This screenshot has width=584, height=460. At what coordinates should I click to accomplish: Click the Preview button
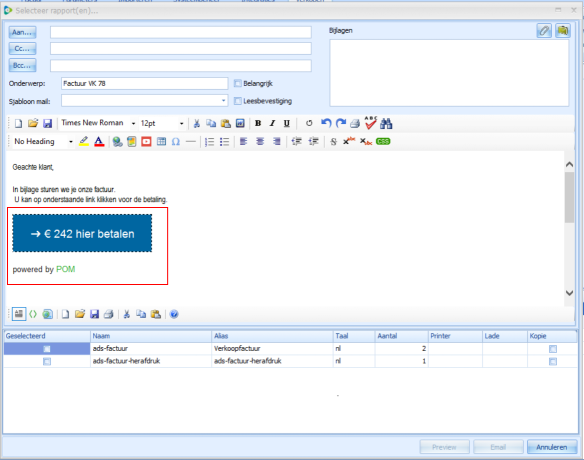[444, 447]
